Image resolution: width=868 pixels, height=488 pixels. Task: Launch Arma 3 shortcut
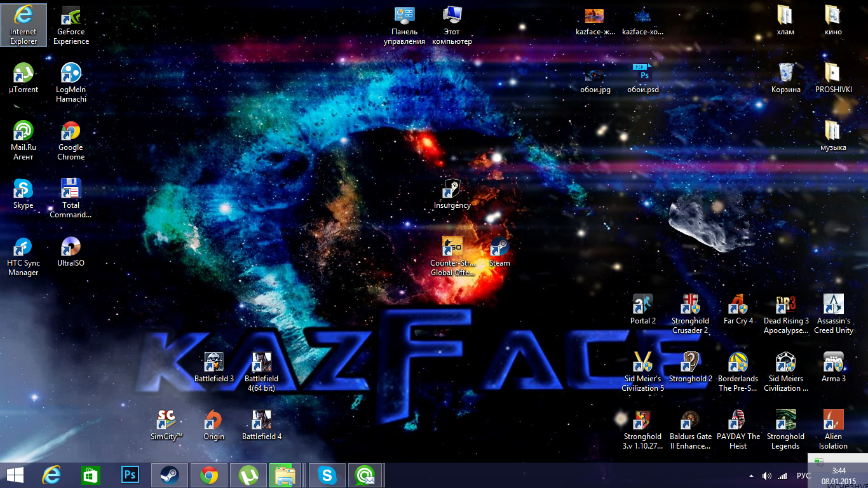point(834,367)
